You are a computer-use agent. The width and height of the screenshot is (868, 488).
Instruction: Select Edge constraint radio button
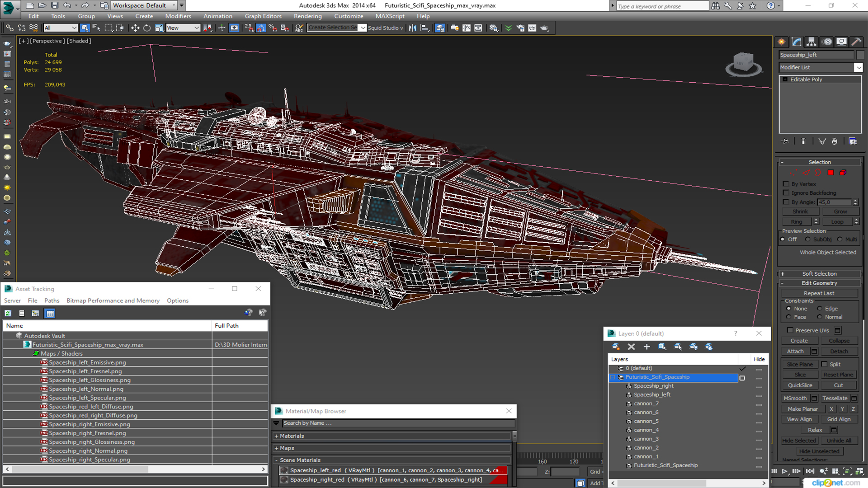(x=819, y=309)
